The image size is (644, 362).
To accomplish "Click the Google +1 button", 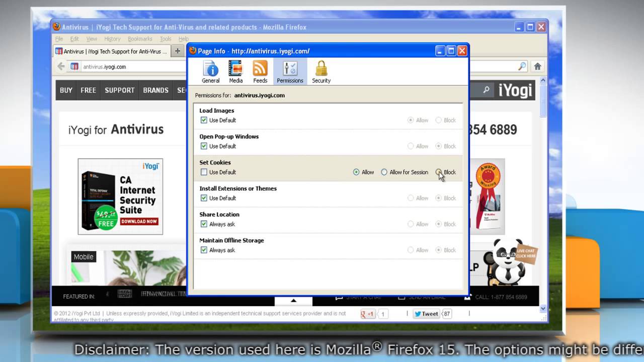I will click(367, 314).
